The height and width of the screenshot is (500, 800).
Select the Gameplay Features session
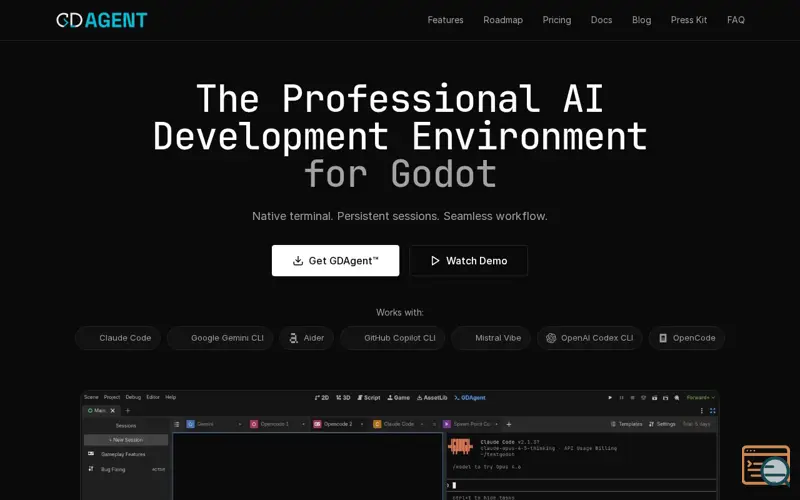click(126, 454)
